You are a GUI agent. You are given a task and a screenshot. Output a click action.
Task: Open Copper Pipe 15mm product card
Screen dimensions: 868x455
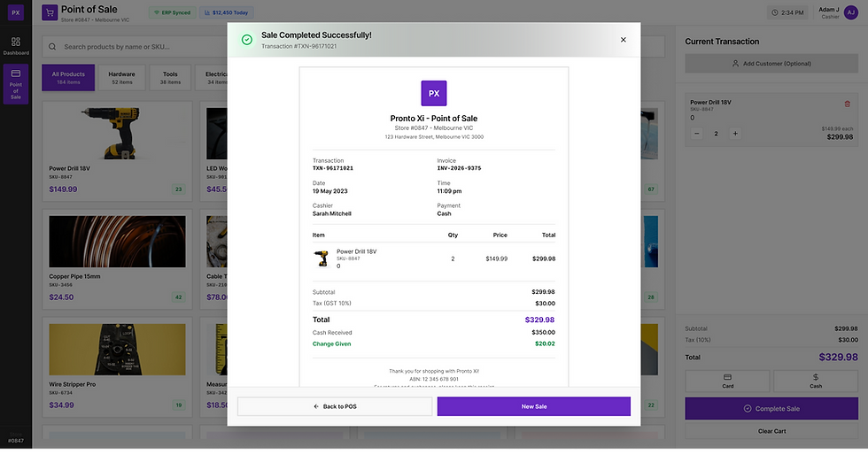point(117,258)
